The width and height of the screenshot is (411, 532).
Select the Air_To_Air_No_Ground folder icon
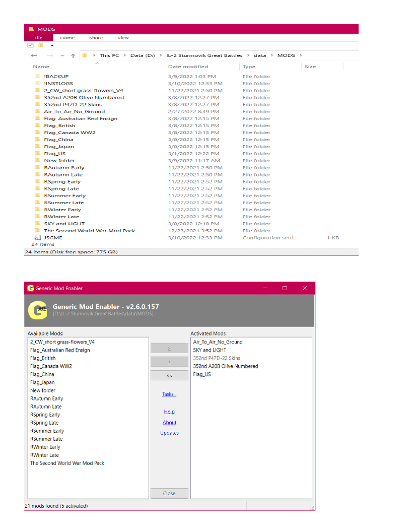point(37,111)
